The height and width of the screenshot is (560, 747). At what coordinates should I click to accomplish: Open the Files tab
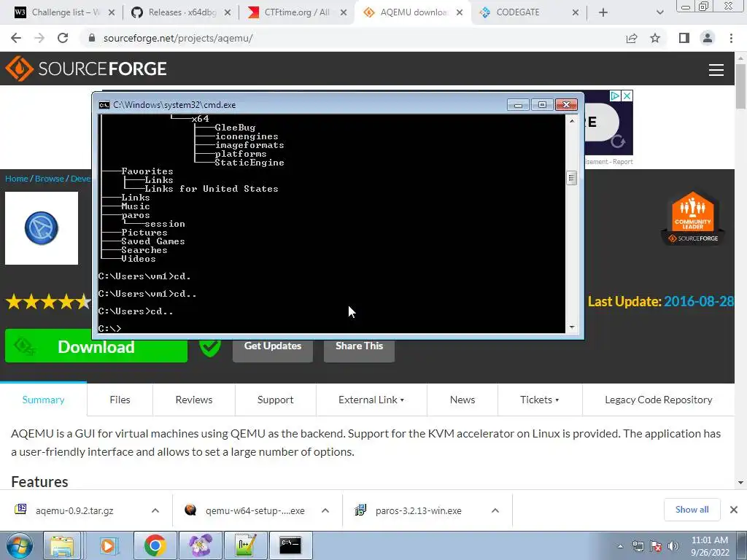coord(120,400)
